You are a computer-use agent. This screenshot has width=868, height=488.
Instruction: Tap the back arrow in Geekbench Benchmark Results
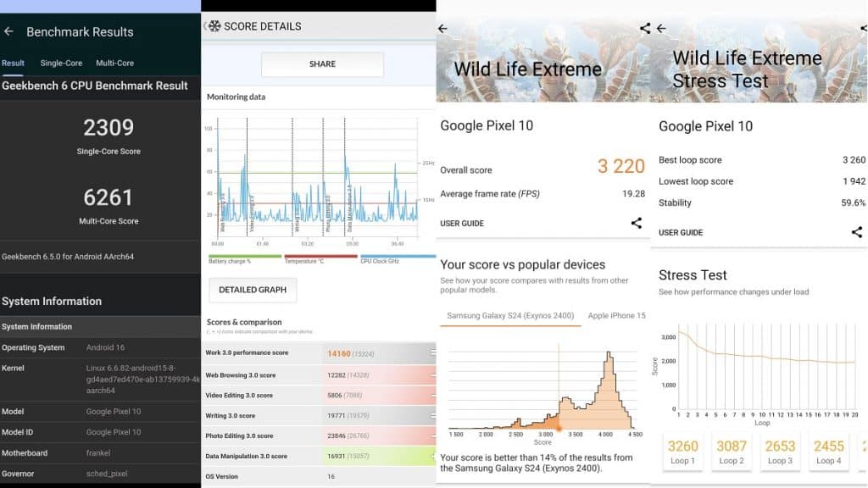pyautogui.click(x=9, y=32)
